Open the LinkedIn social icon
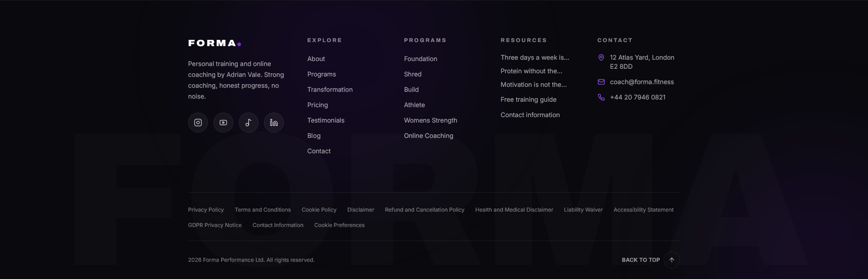This screenshot has height=279, width=868. [274, 123]
